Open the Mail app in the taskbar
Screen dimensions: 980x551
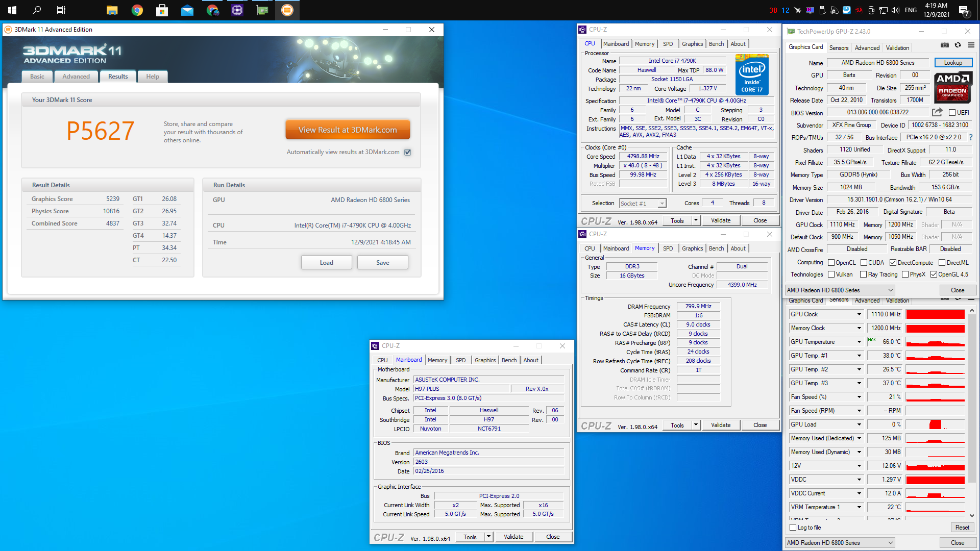[x=187, y=10]
